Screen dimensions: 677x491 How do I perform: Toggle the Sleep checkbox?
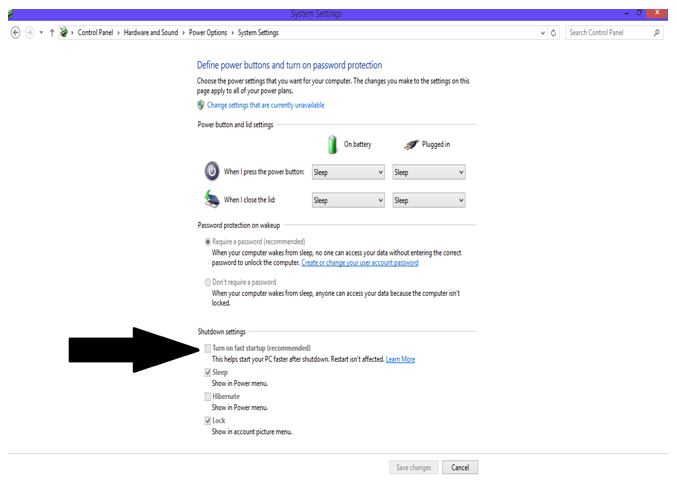click(x=208, y=372)
